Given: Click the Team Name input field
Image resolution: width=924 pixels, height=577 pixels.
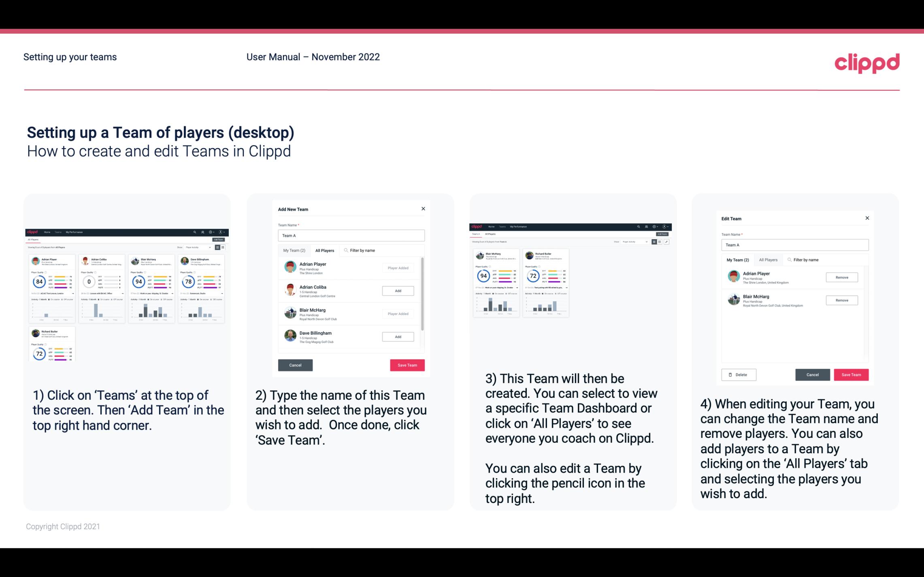Looking at the screenshot, I should coord(351,235).
